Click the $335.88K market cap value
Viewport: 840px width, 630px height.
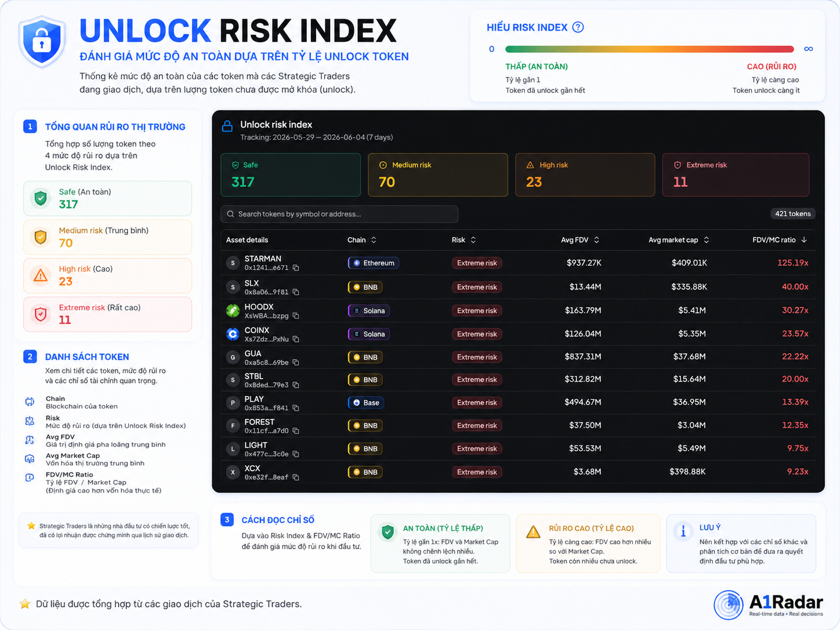(x=689, y=287)
